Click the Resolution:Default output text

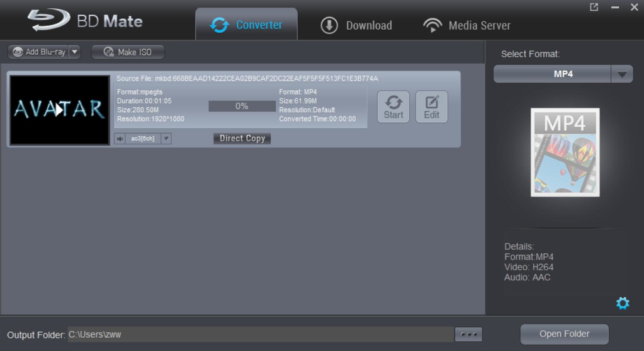(307, 110)
